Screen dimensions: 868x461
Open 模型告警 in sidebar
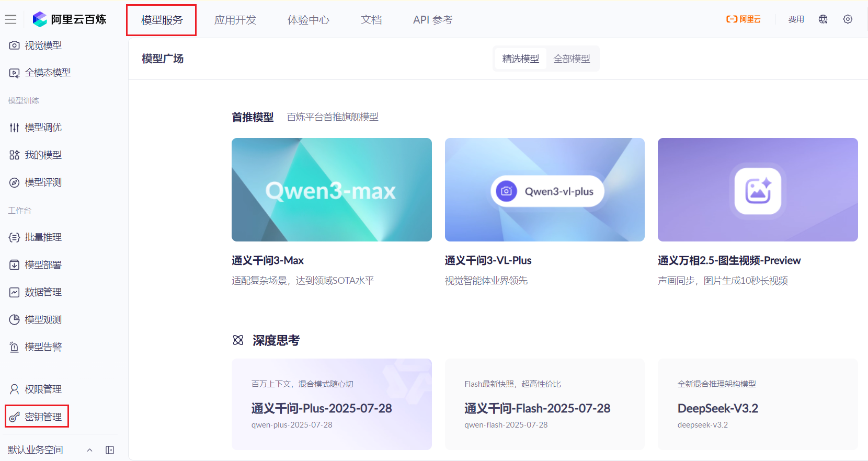click(43, 347)
